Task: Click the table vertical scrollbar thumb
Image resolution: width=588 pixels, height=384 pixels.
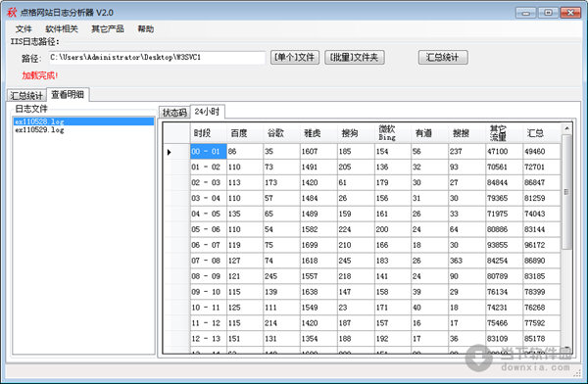Action: click(x=566, y=192)
